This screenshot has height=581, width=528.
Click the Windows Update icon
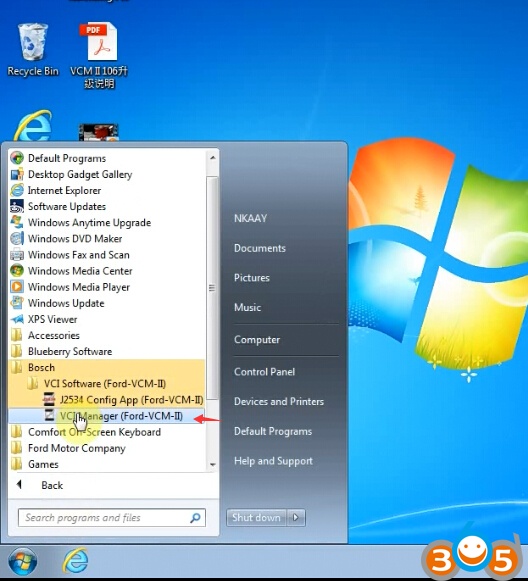17,303
